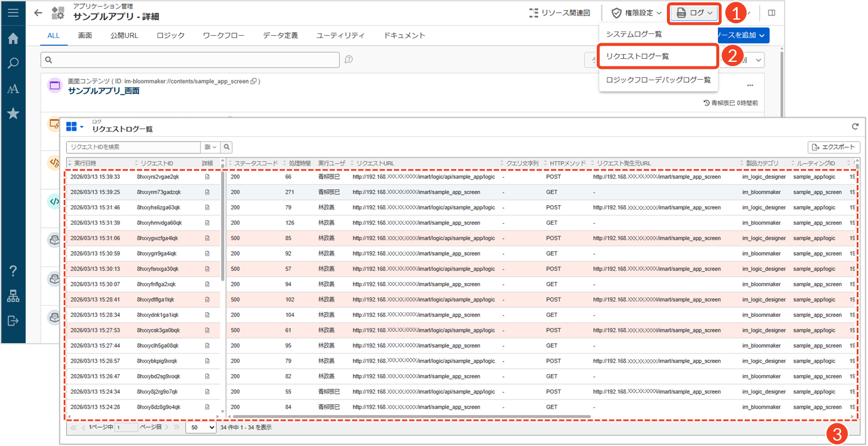Switch to the ロジック tab
This screenshot has width=868, height=446.
click(x=170, y=35)
